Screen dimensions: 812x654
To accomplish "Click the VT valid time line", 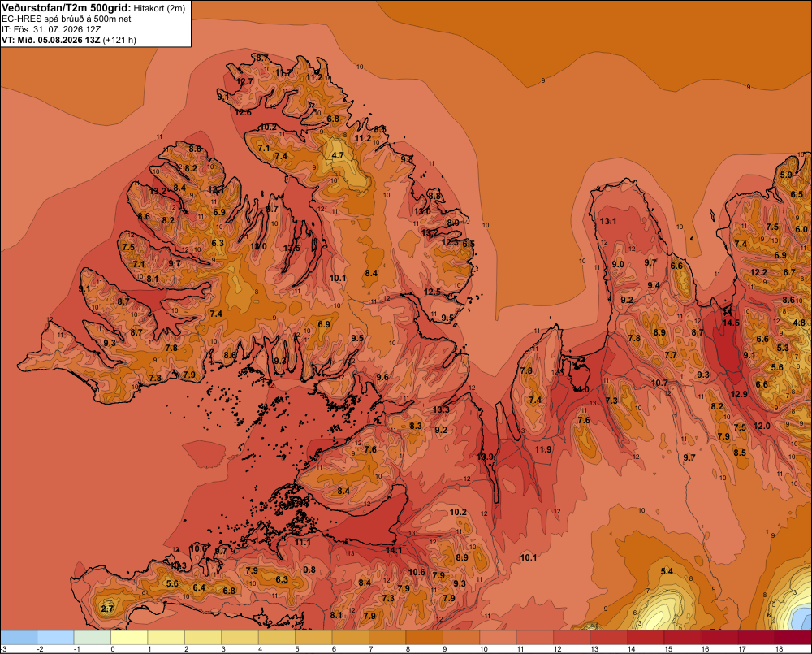I will point(69,40).
